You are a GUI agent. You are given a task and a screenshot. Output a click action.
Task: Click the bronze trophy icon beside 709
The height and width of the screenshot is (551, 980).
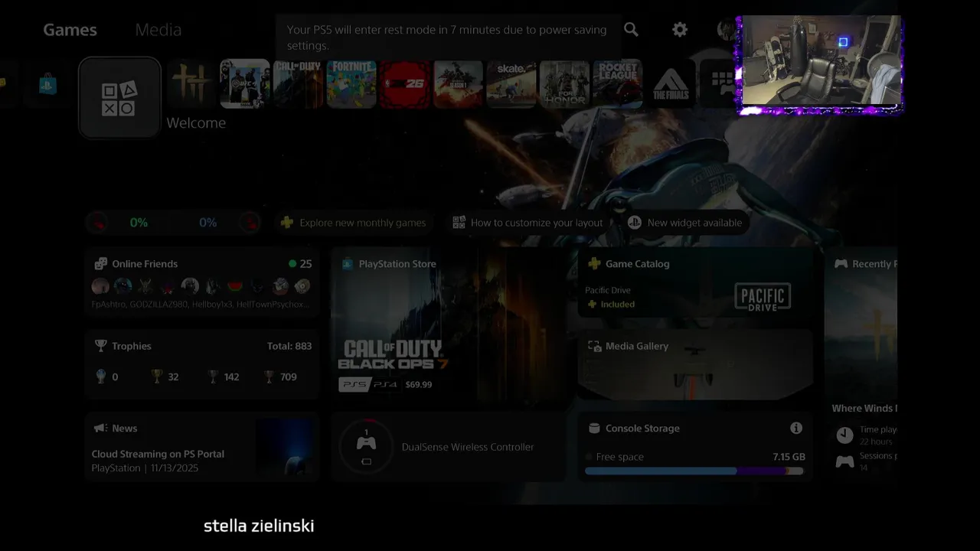[269, 377]
